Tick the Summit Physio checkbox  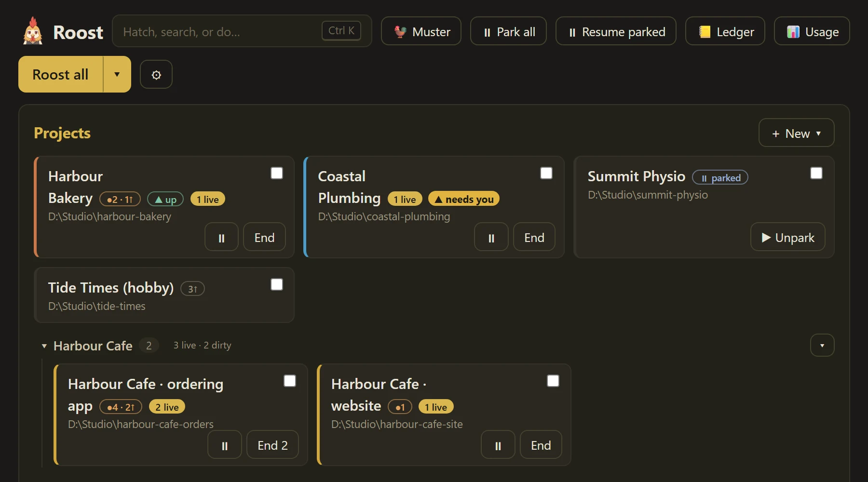click(816, 173)
